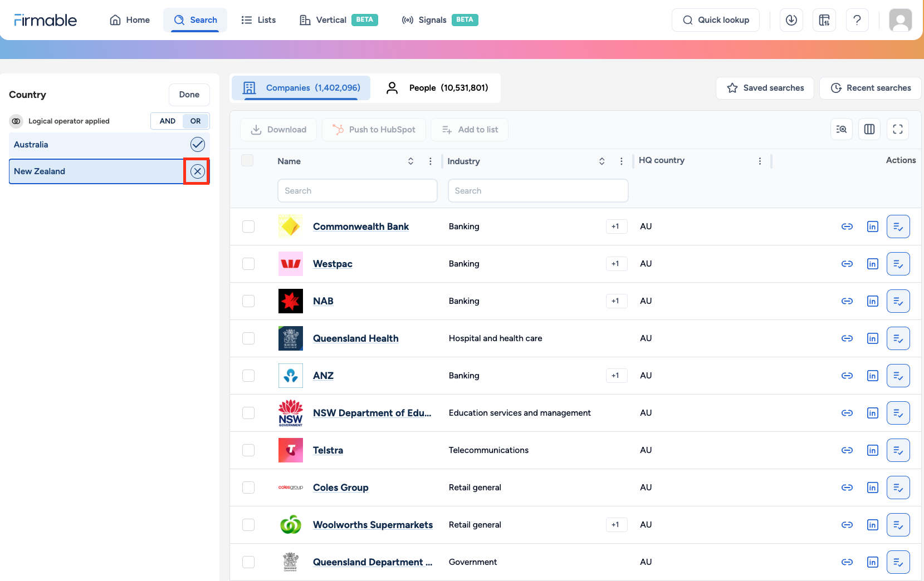Click the Industry search input field
924x581 pixels.
point(537,190)
